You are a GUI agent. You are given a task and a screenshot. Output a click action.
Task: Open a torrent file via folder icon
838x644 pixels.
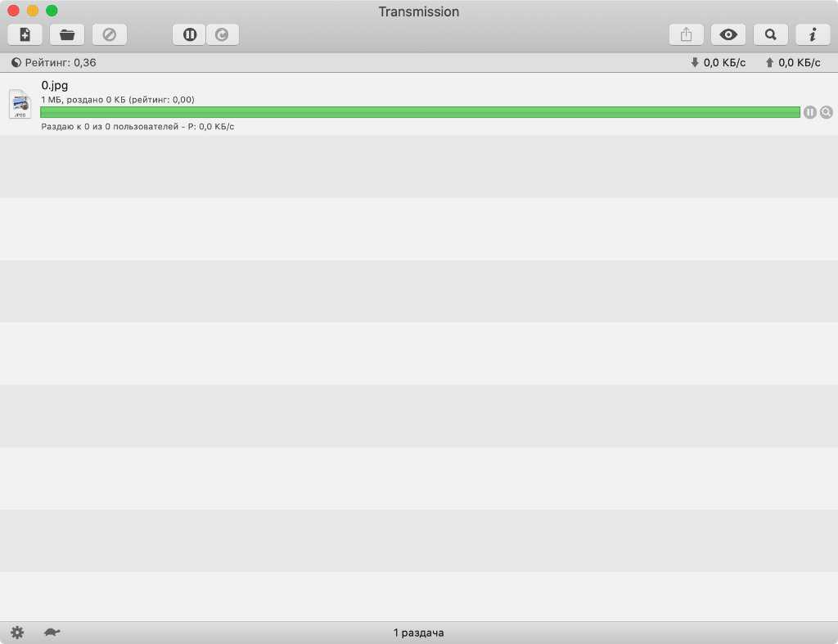tap(67, 34)
